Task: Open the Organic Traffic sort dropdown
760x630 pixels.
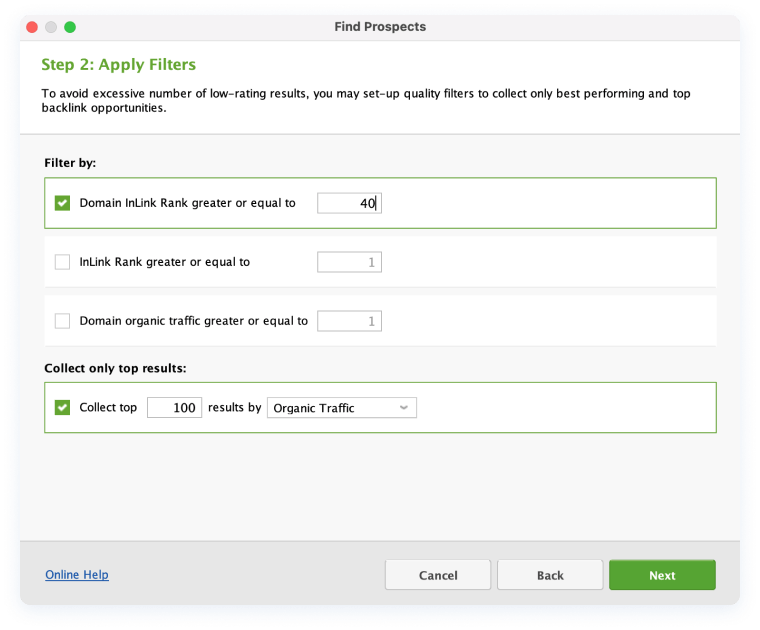Action: pos(342,408)
